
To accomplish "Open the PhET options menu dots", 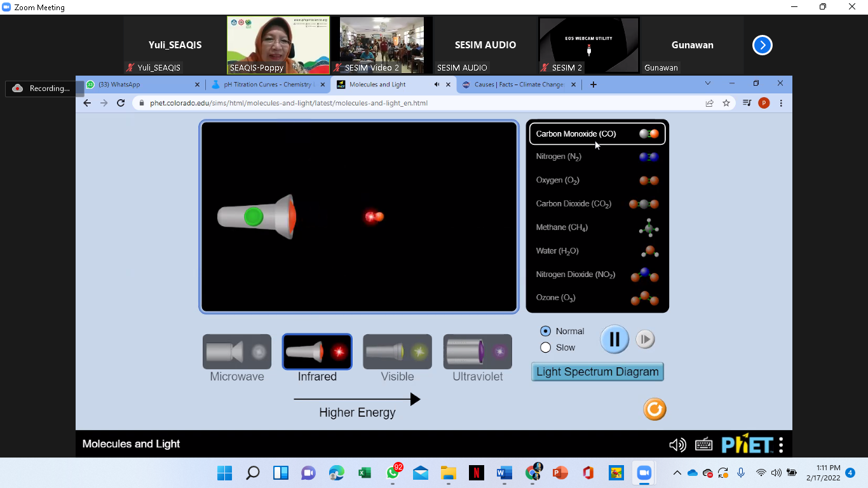I will point(781,445).
